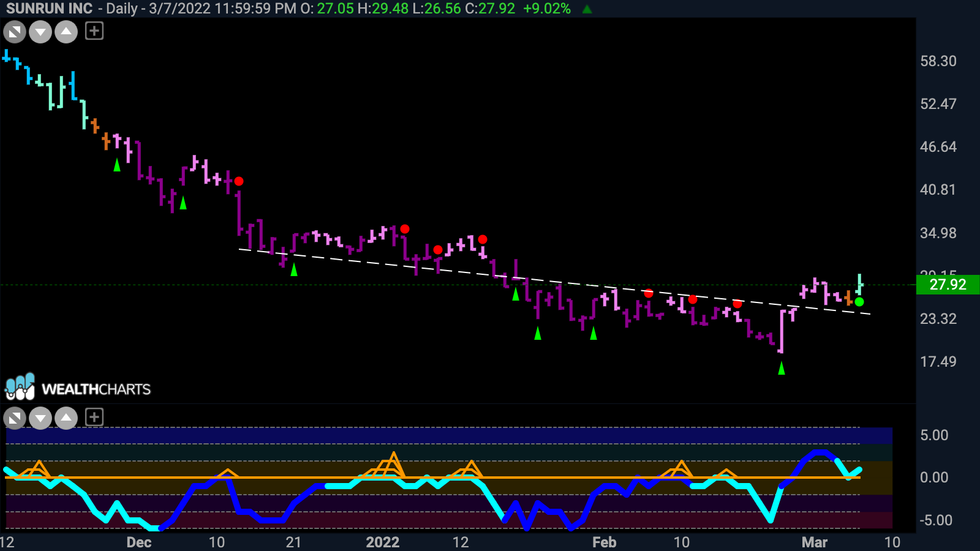This screenshot has width=980, height=551.
Task: Click the 34.98 price axis label
Action: [938, 233]
